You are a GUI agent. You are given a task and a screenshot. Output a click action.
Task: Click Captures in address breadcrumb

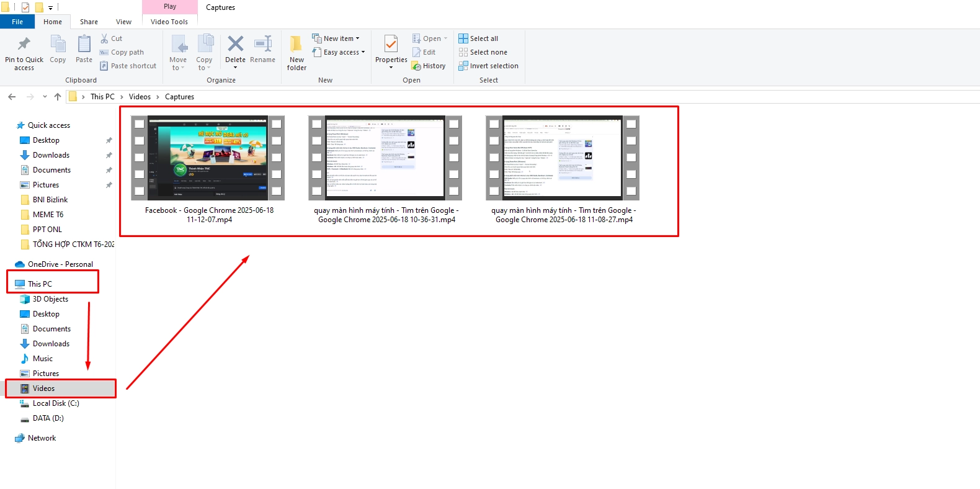pos(179,97)
